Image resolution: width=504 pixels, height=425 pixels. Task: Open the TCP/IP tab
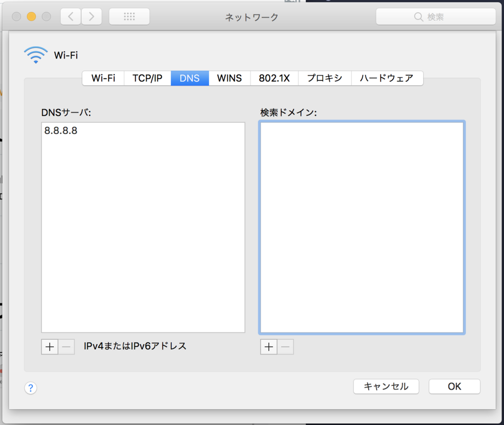(148, 78)
